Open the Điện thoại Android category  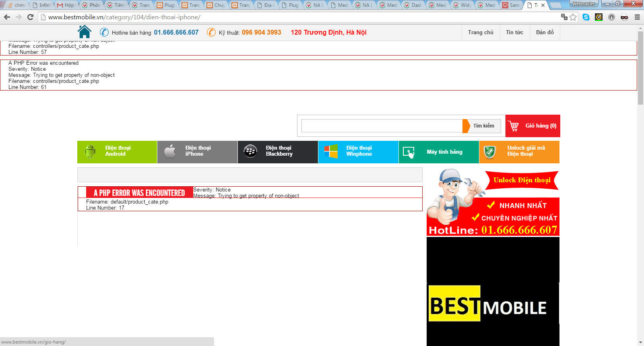tap(117, 152)
